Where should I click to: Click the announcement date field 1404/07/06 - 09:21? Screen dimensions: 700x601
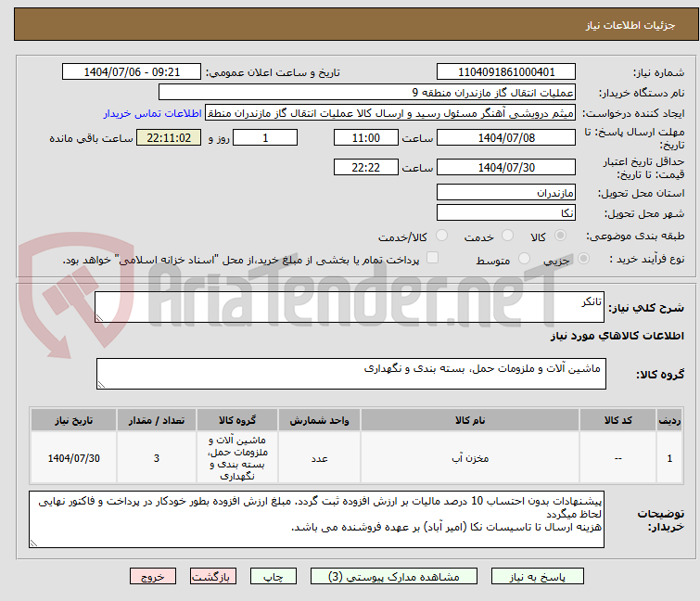[x=132, y=72]
